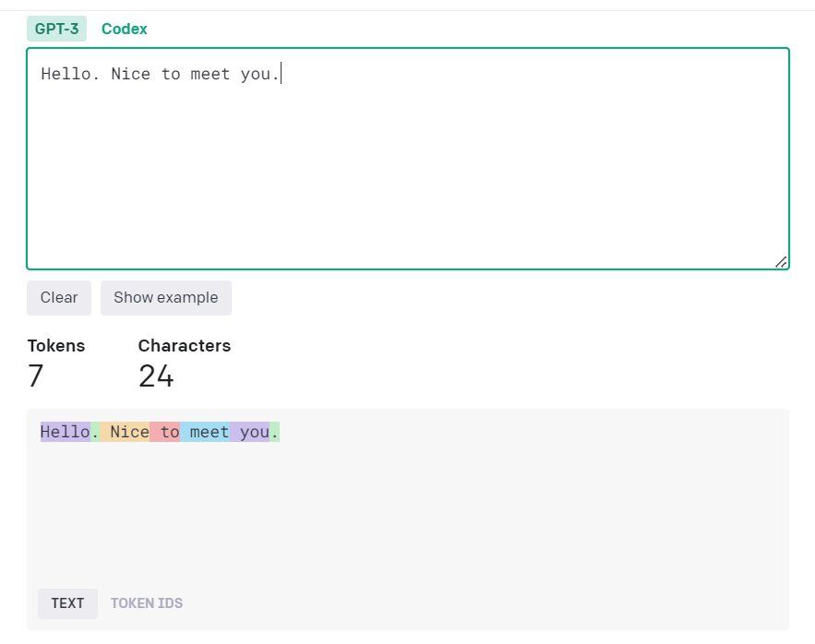Click the final green period token

[x=275, y=432]
